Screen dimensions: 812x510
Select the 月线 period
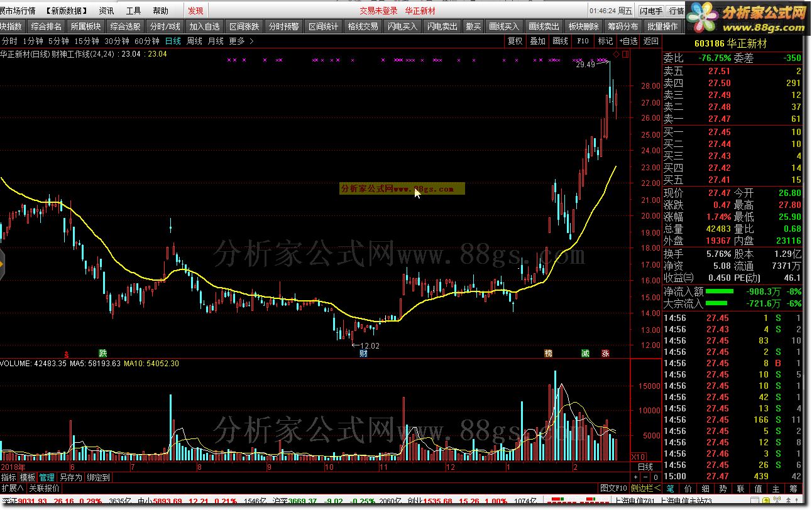(x=216, y=41)
